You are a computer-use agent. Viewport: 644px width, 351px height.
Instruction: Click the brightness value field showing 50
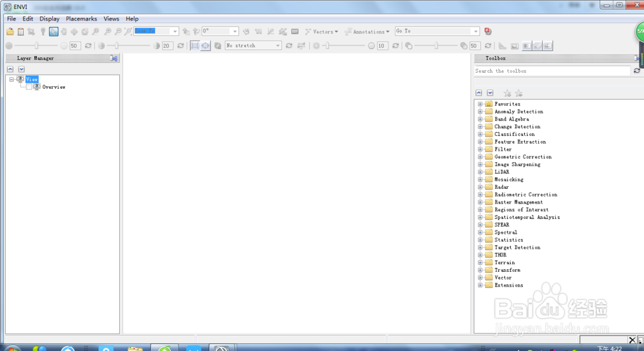point(74,46)
